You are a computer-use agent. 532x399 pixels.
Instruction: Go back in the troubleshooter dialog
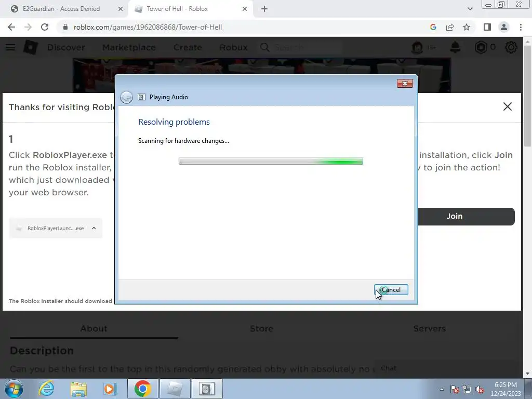click(127, 97)
